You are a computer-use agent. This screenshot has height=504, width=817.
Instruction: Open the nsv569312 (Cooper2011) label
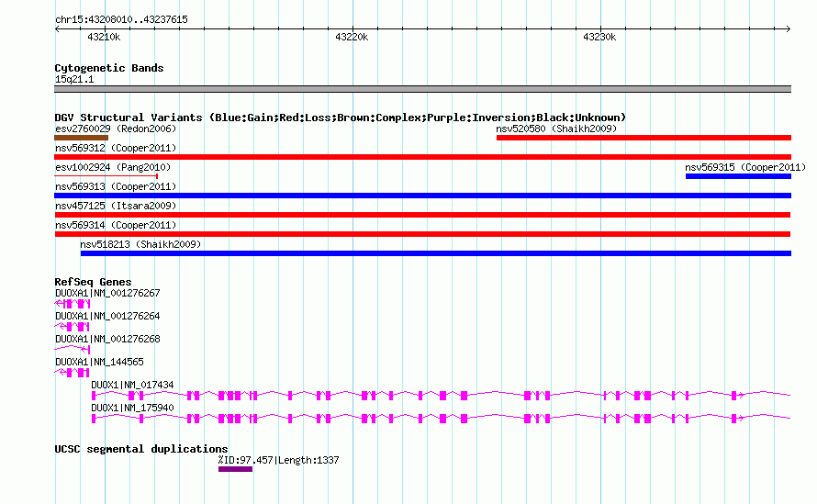tap(116, 148)
